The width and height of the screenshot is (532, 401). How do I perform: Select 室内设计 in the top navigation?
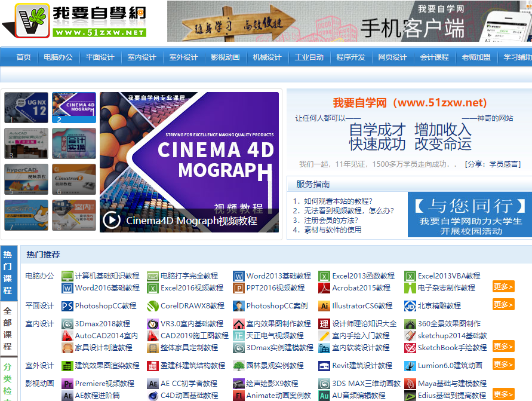pos(142,57)
